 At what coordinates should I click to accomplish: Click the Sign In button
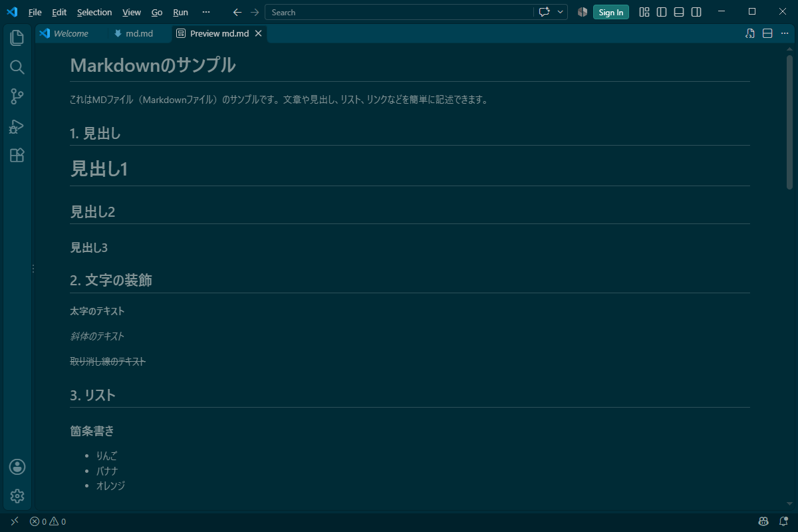pos(611,12)
